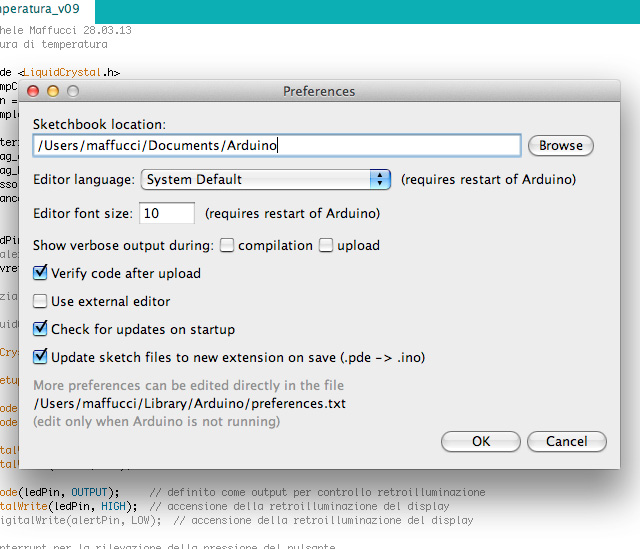Enable verbose output during upload
This screenshot has height=549, width=640.
326,245
